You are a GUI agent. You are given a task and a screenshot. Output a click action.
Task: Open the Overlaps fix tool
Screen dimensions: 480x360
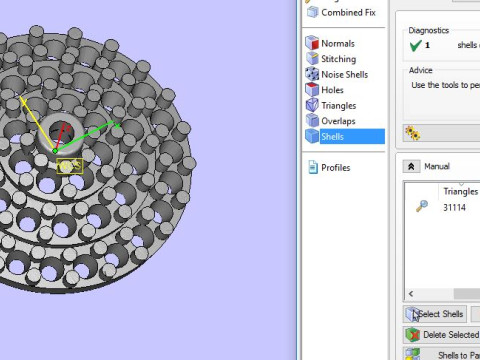click(338, 121)
